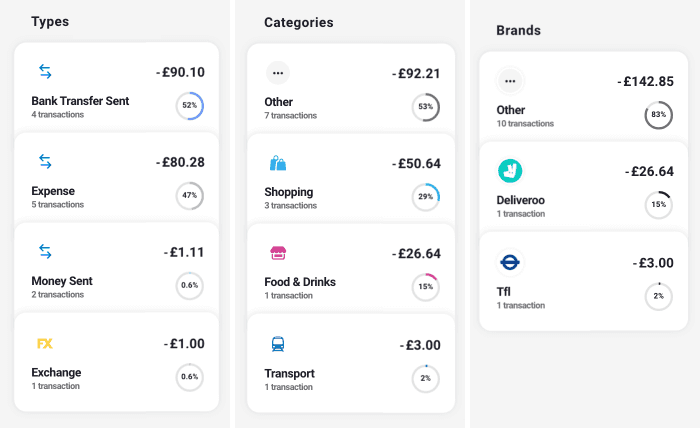
Task: Click the Other categories ellipsis icon
Action: 278,72
